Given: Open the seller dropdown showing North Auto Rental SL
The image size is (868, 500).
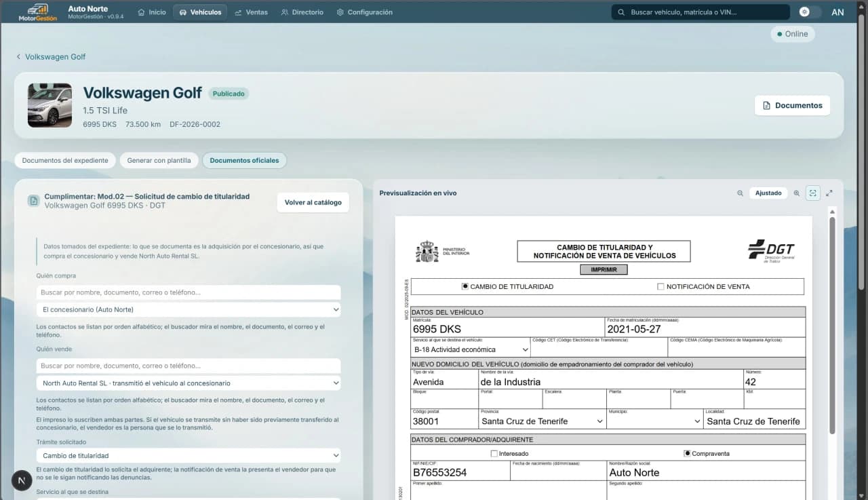Looking at the screenshot, I should click(x=189, y=383).
